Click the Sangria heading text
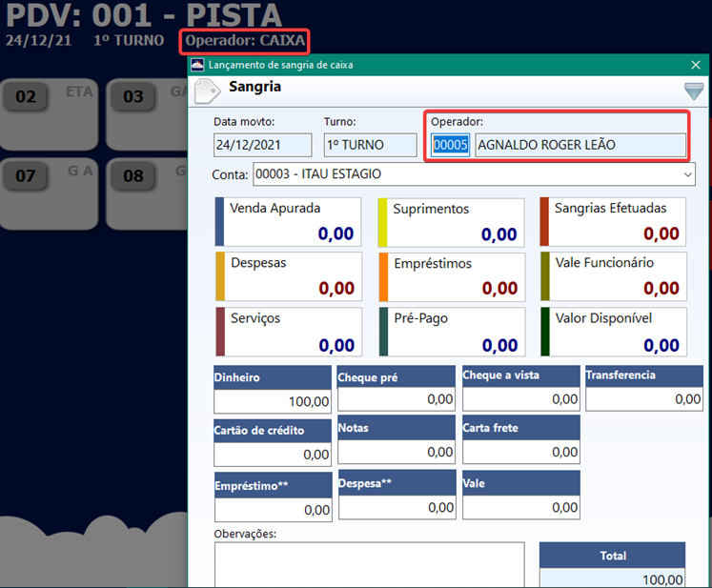This screenshot has height=588, width=712. click(254, 87)
